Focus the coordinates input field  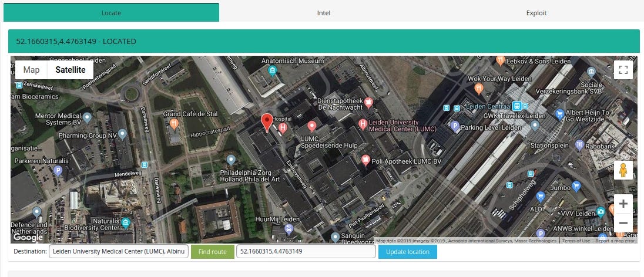click(x=306, y=252)
